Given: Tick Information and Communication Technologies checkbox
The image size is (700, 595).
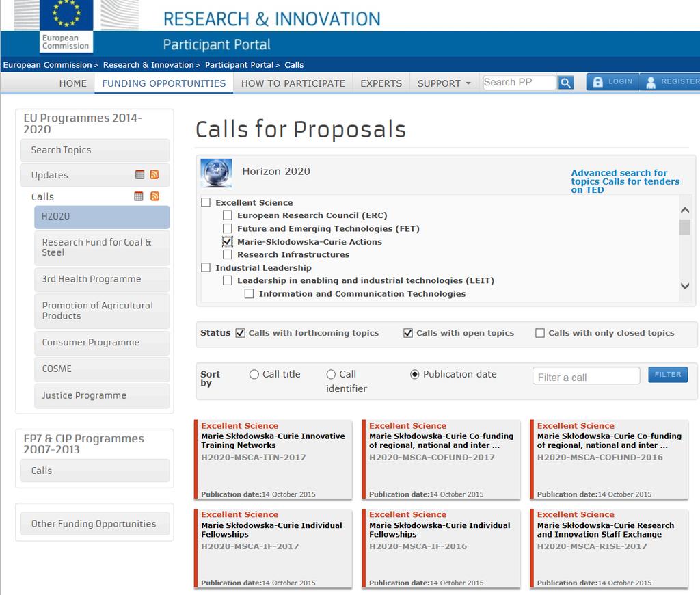Looking at the screenshot, I should point(249,293).
